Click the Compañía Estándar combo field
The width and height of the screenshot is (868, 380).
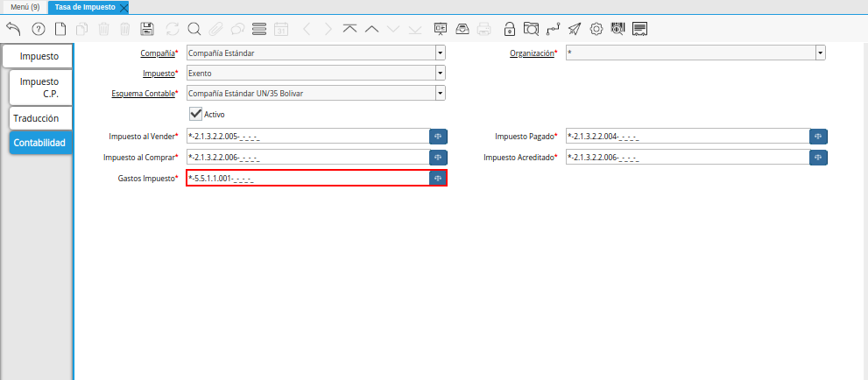(x=311, y=53)
